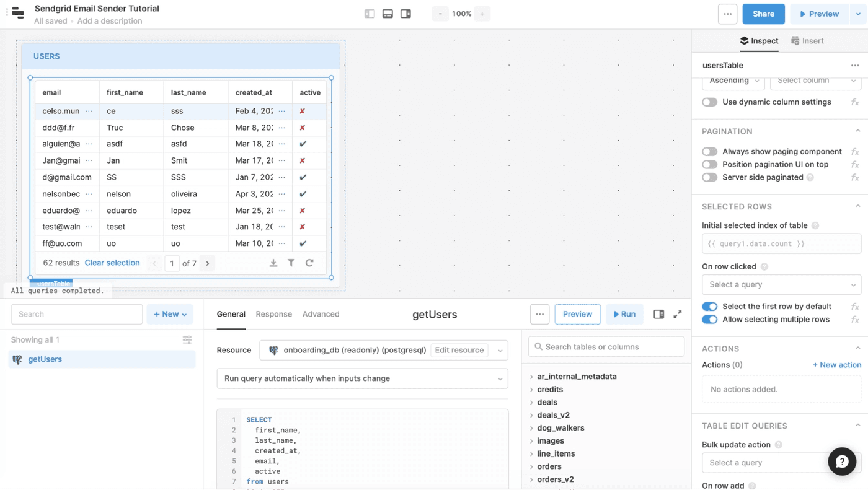Open query list filter settings icon
Viewport: 868px width, 490px height.
187,340
